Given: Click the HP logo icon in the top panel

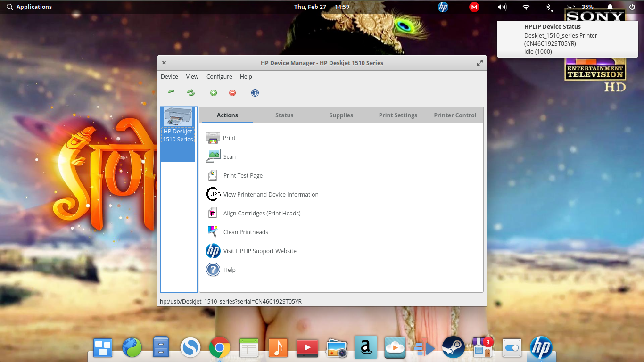Looking at the screenshot, I should (x=443, y=7).
